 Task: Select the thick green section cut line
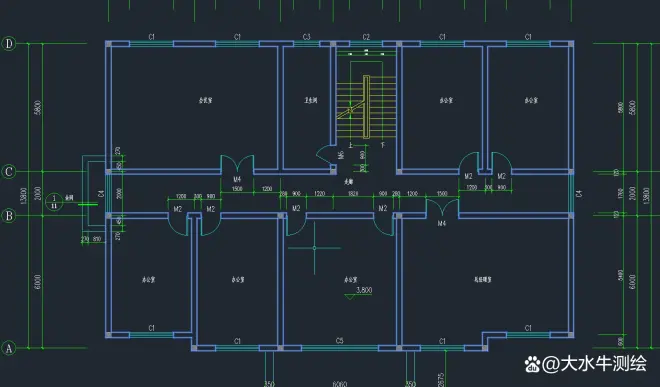pos(88,204)
